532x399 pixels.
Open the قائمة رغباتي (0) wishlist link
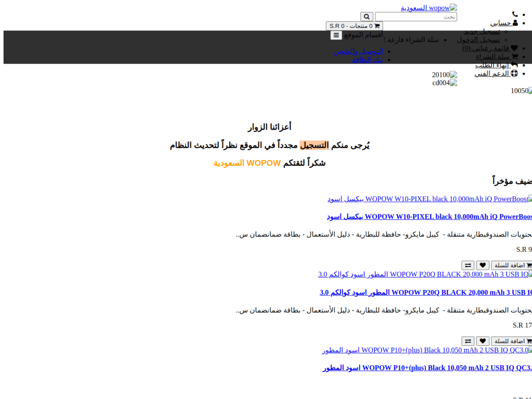(490, 48)
